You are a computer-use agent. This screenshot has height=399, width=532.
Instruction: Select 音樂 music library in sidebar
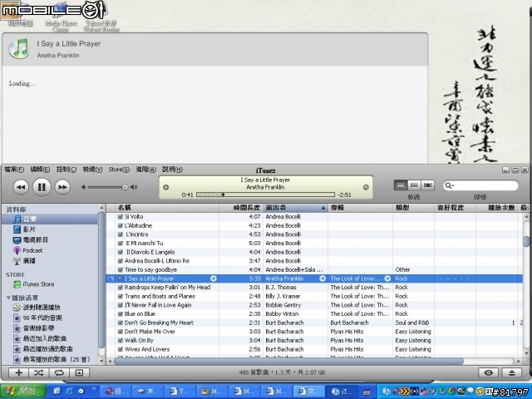50,219
